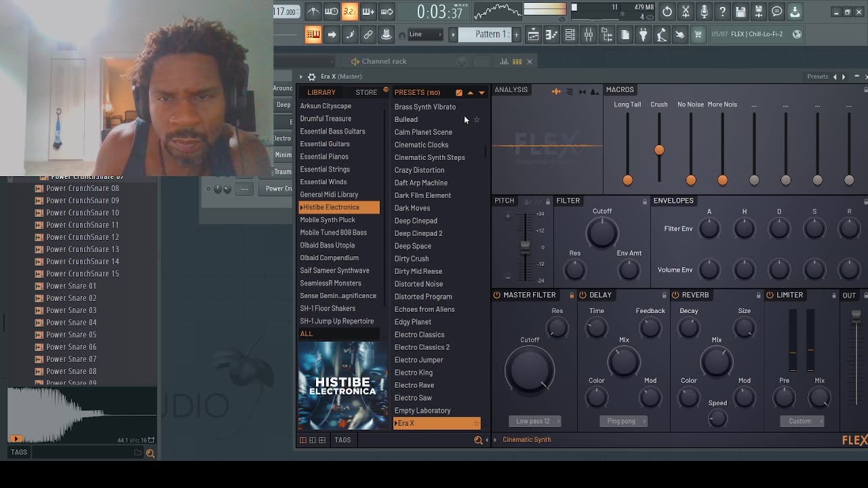Image resolution: width=868 pixels, height=488 pixels.
Task: Open the Piano roll view icon
Action: (551, 35)
